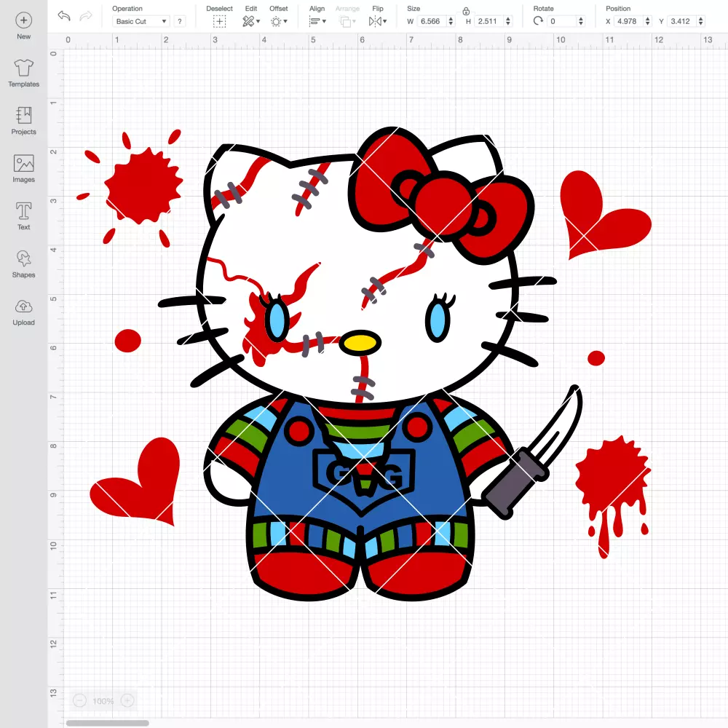The width and height of the screenshot is (728, 728).
Task: Open the Templates panel
Action: click(24, 74)
